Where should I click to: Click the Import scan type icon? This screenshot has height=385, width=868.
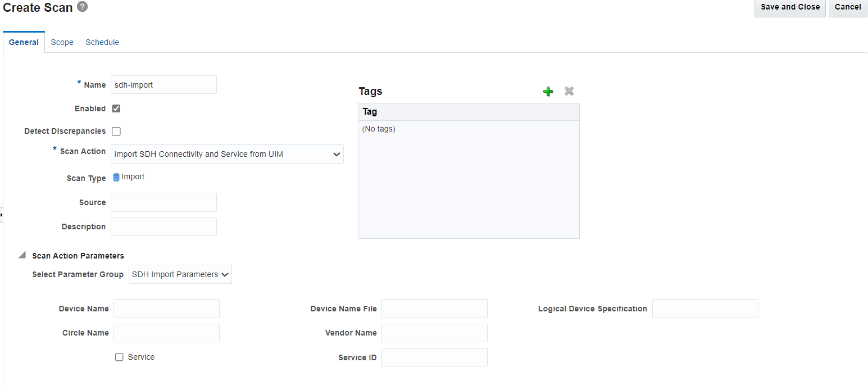point(116,177)
